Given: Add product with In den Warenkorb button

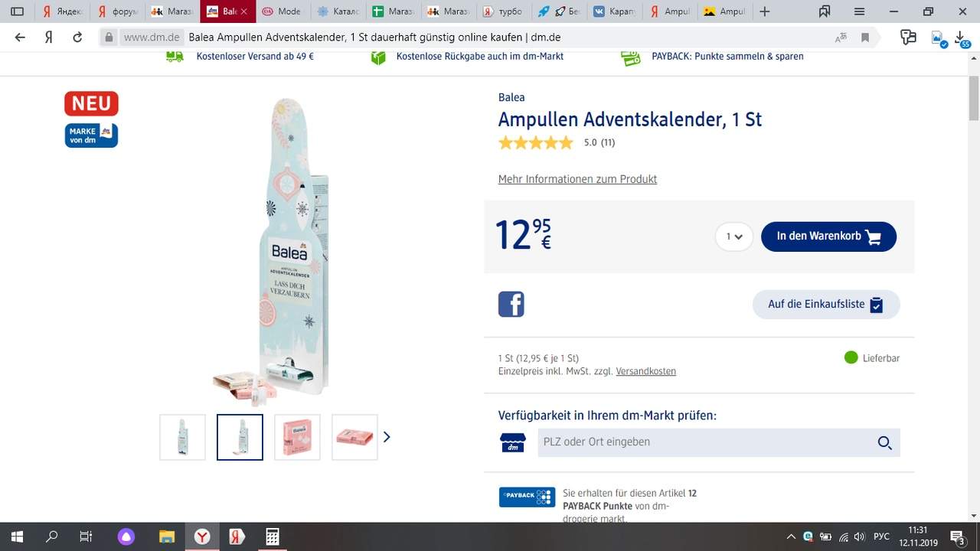Looking at the screenshot, I should (828, 236).
